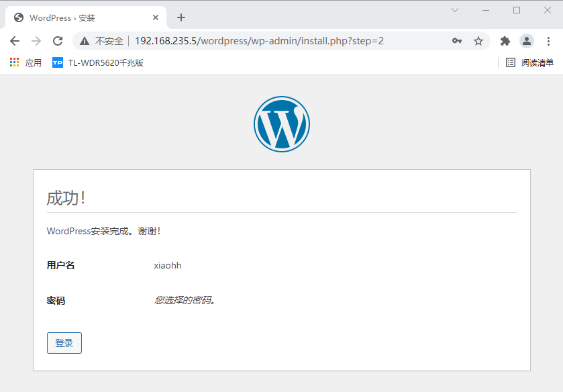Viewport: 563px width, 392px height.
Task: Click the username value xiaohh
Action: [168, 266]
